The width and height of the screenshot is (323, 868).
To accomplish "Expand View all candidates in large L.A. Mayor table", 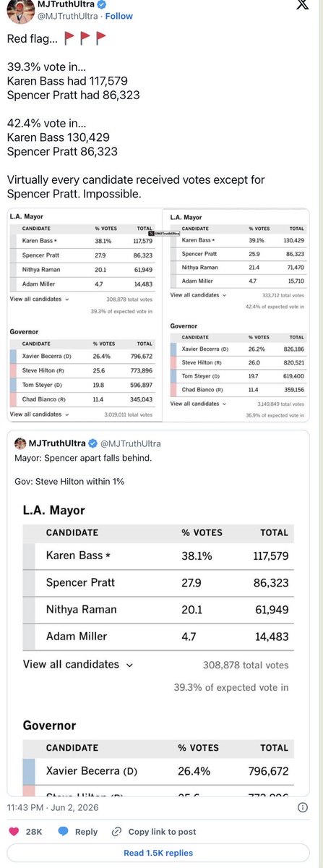I will 78,664.
